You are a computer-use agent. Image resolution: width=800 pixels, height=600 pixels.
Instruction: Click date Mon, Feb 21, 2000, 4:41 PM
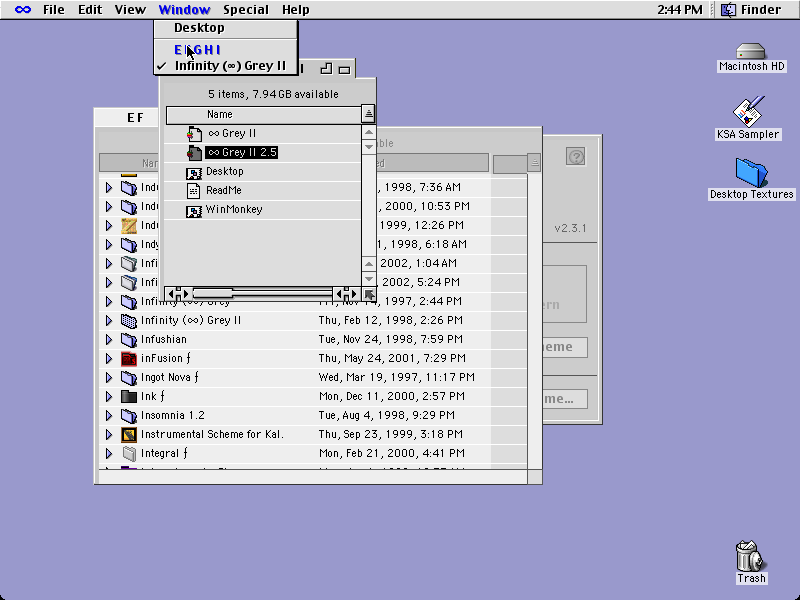392,453
